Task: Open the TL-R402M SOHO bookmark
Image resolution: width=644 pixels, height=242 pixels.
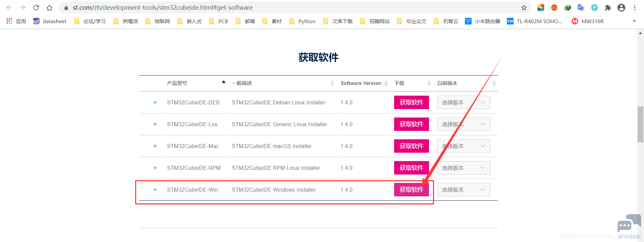Action: point(535,21)
